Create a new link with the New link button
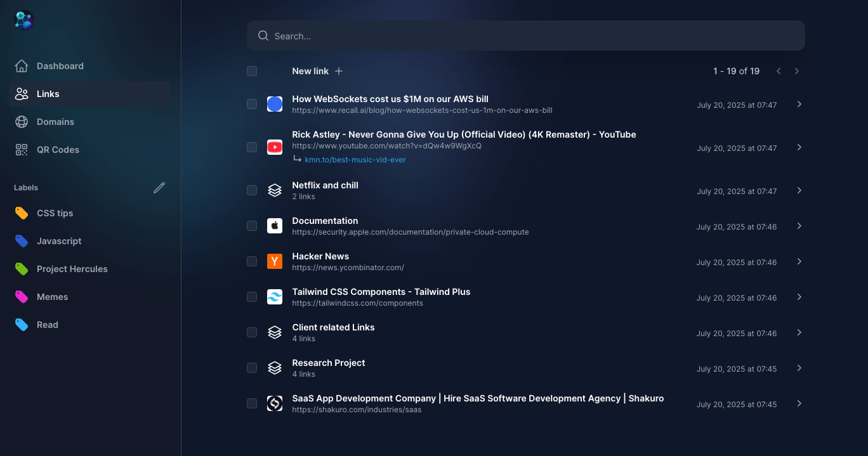Viewport: 868px width, 456px height. click(x=317, y=71)
